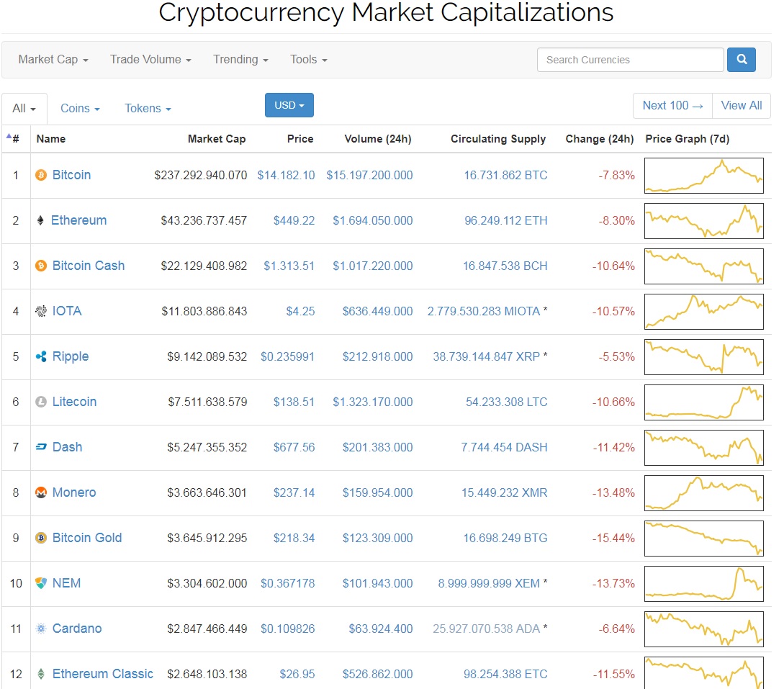Screen dimensions: 784x689
Task: Click Ethereum price $449.22
Action: pos(294,220)
